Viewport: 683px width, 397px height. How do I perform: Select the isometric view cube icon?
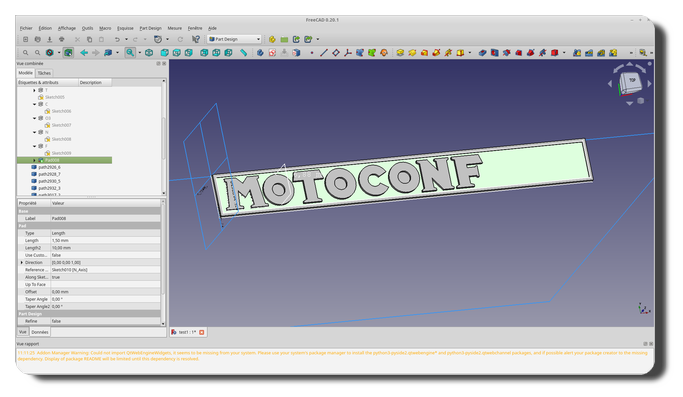tap(149, 53)
